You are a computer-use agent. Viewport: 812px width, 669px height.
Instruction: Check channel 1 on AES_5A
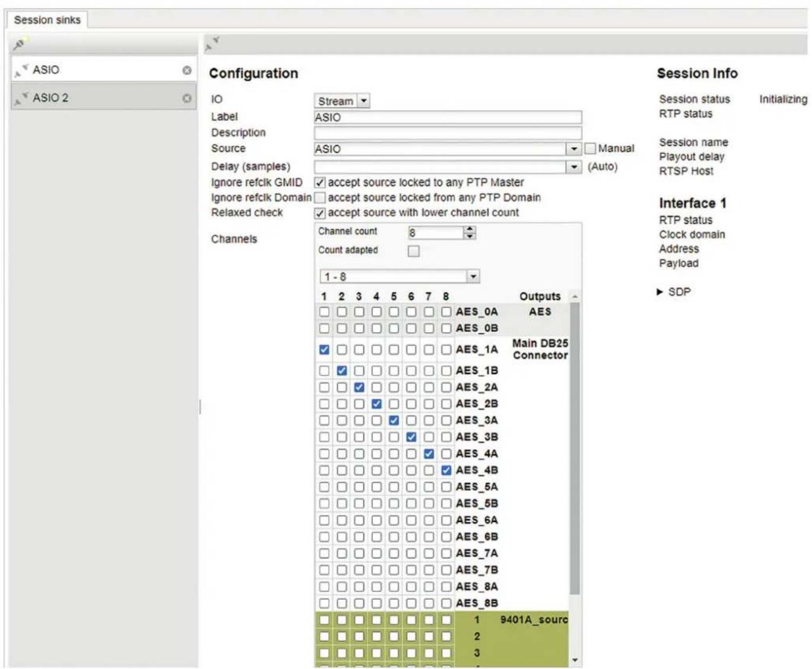coord(324,487)
